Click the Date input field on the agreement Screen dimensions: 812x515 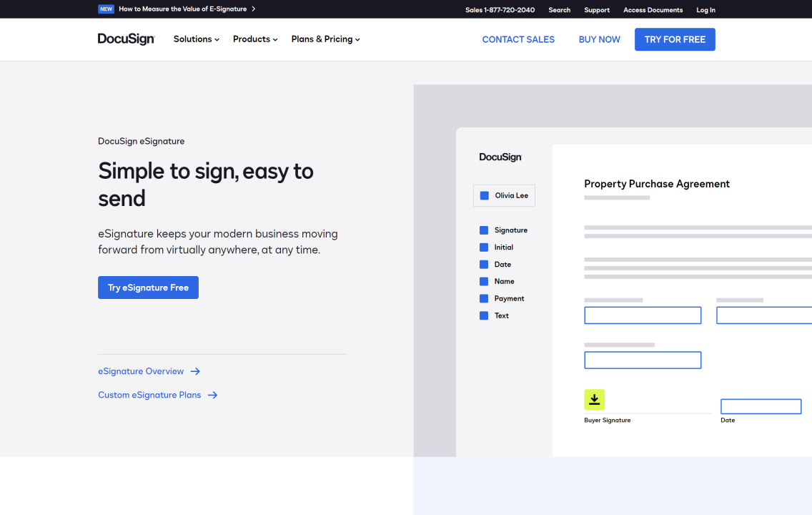tap(761, 406)
